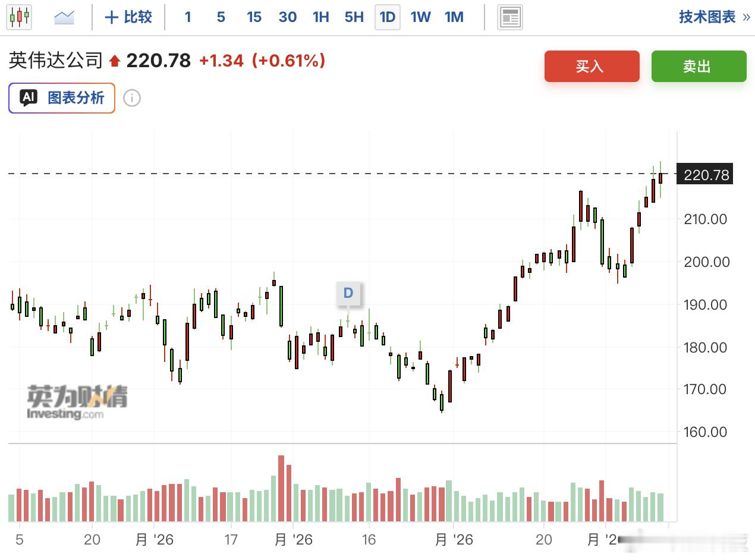Image resolution: width=755 pixels, height=560 pixels.
Task: Click the 170.00 price axis label
Action: click(706, 389)
